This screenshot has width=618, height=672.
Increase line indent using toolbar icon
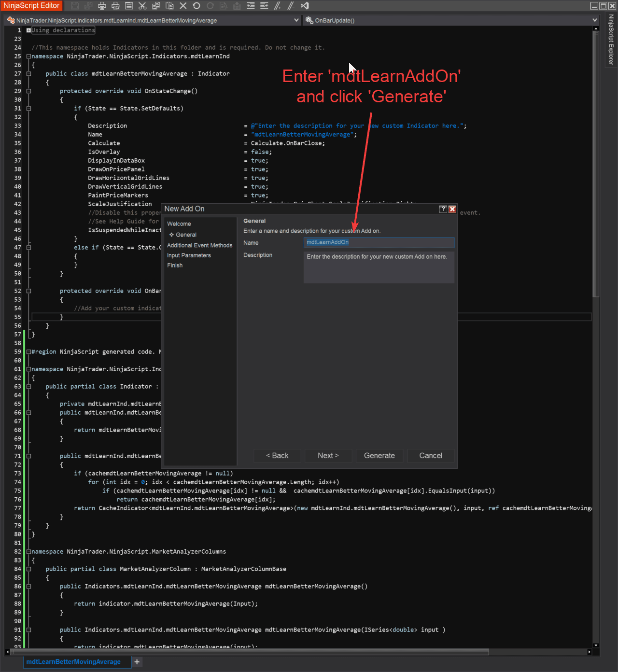[x=264, y=6]
